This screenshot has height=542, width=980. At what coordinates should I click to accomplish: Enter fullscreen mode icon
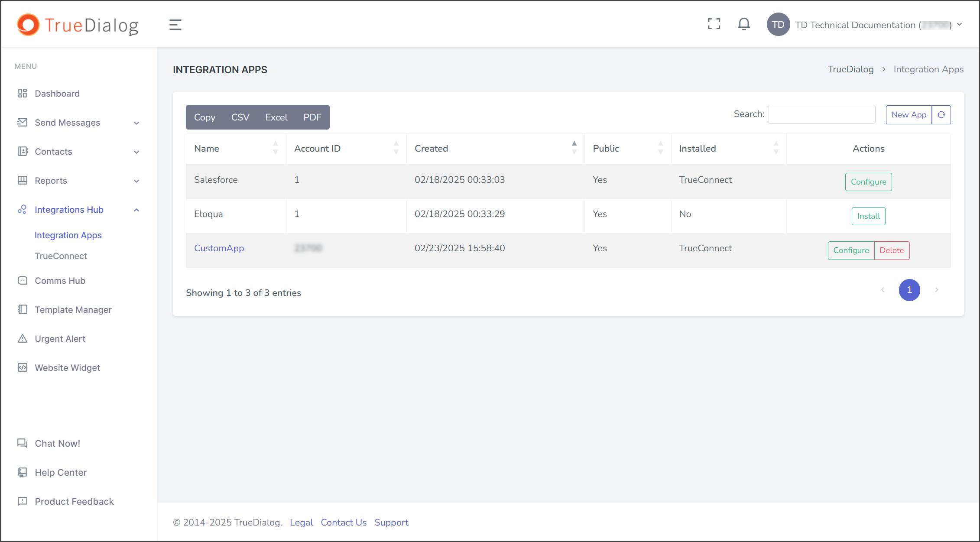pos(714,24)
